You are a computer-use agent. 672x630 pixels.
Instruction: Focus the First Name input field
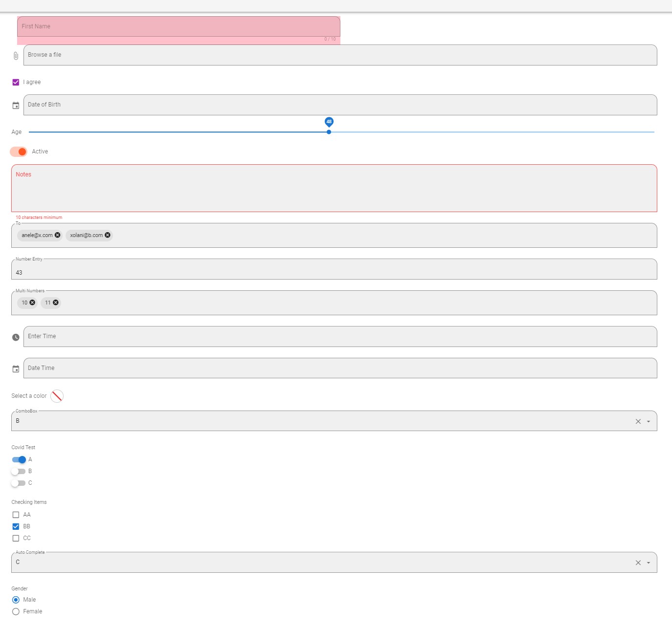click(x=179, y=26)
